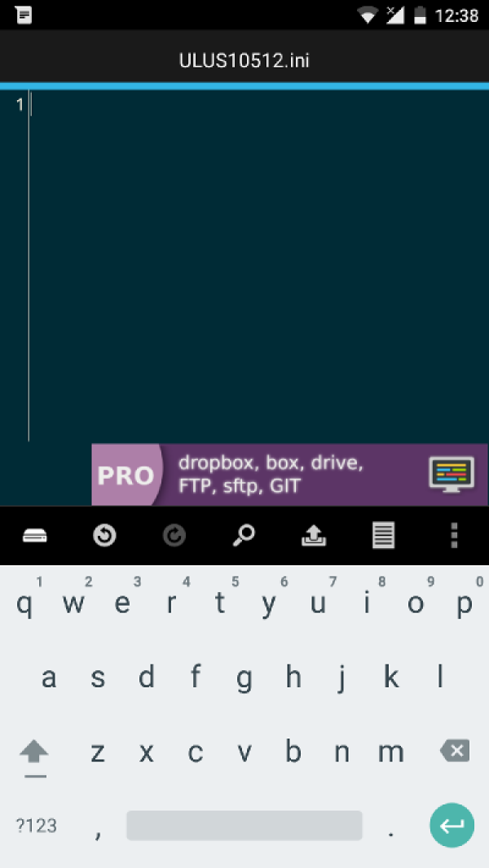489x868 pixels.
Task: Open the file drawer icon in toolbar
Action: (x=35, y=535)
